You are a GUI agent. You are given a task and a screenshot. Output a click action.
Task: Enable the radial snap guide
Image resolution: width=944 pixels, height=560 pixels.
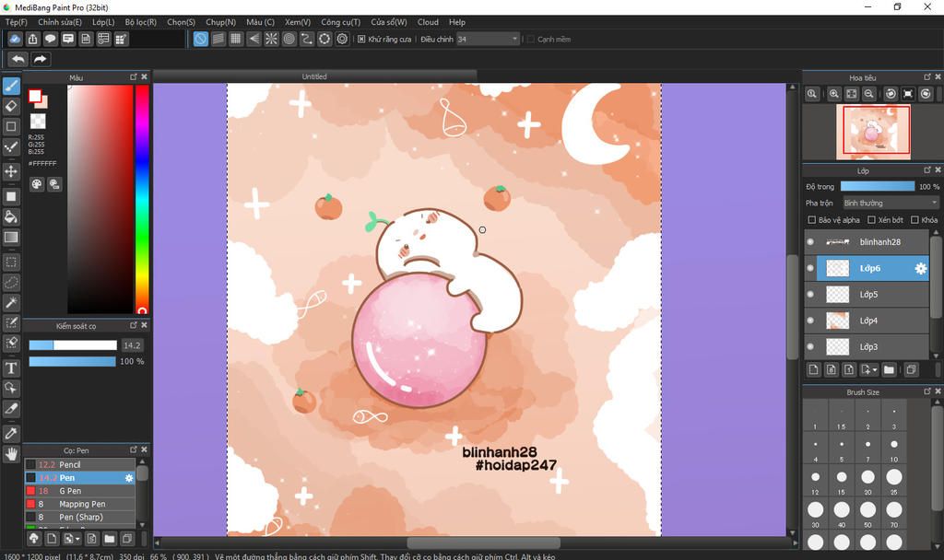click(x=272, y=39)
